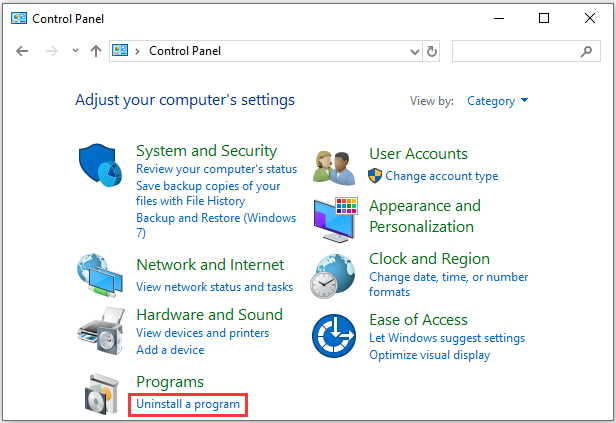Click the Up arrow to parent folder
This screenshot has height=423, width=616.
[96, 51]
